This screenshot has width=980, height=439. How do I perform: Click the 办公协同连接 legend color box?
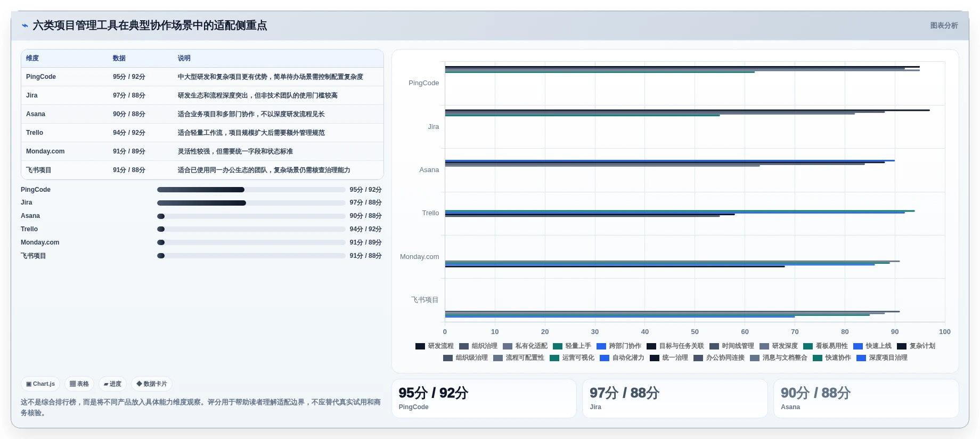coord(698,358)
